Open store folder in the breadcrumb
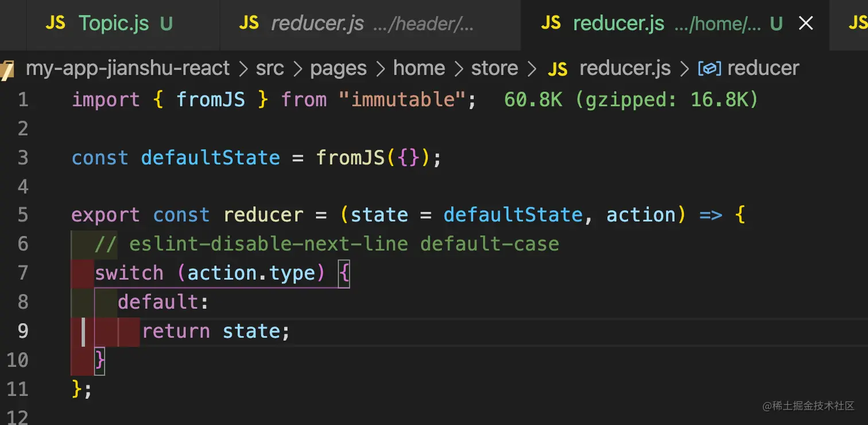Screen dimensions: 868x425 (x=495, y=68)
